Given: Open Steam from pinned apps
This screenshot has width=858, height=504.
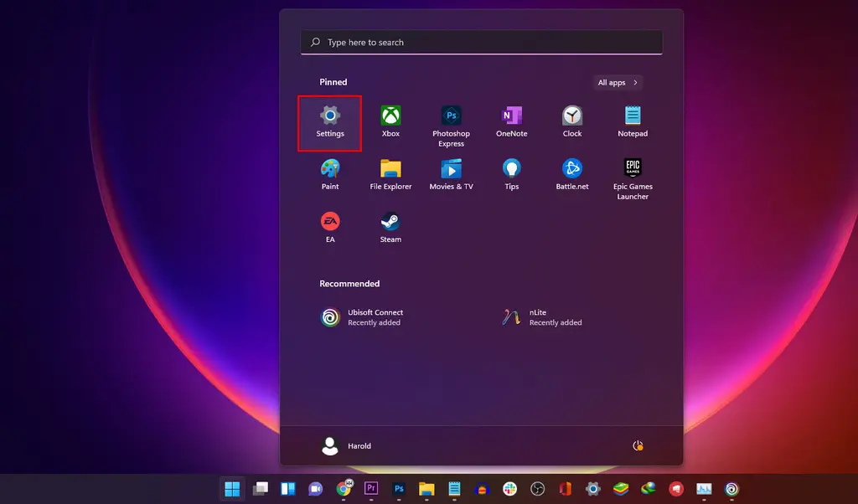Looking at the screenshot, I should tap(390, 228).
